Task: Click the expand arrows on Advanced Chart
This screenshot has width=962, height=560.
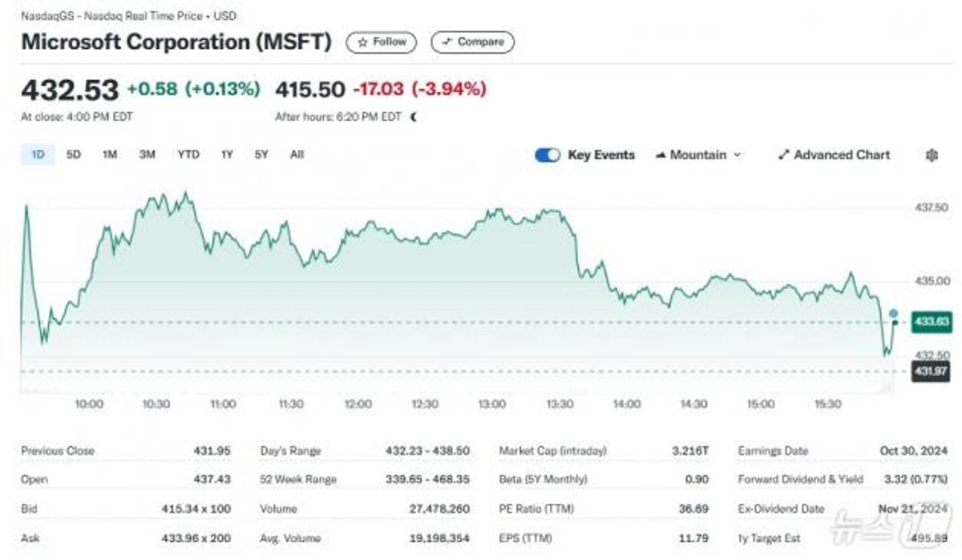Action: pyautogui.click(x=783, y=155)
